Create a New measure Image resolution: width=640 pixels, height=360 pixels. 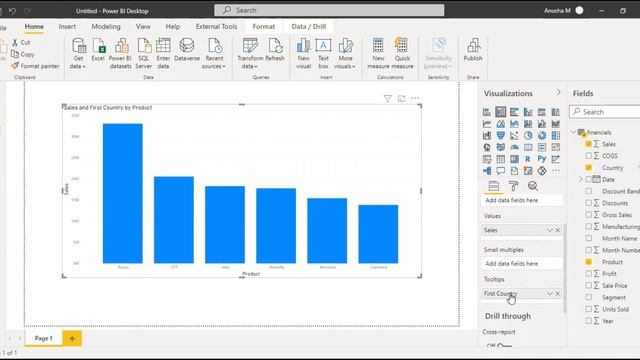coord(378,54)
